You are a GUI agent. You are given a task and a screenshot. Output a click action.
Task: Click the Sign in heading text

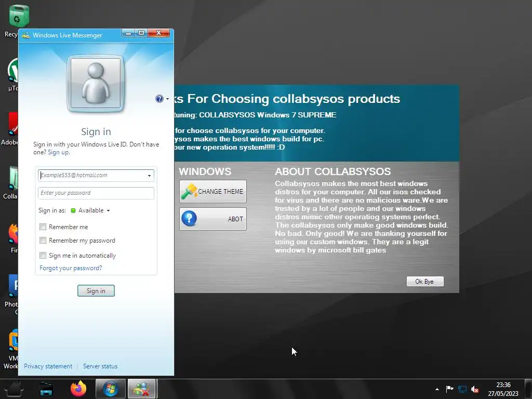(96, 131)
